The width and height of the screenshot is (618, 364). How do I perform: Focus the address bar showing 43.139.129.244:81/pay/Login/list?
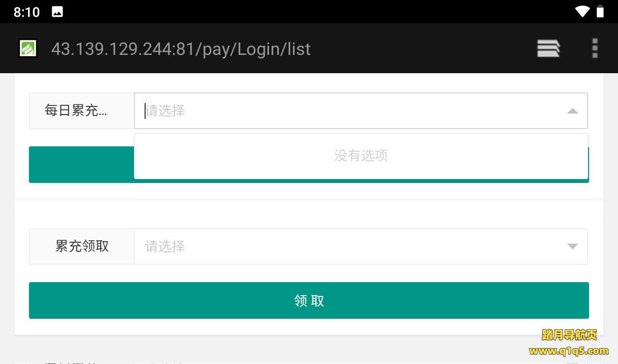pos(181,49)
